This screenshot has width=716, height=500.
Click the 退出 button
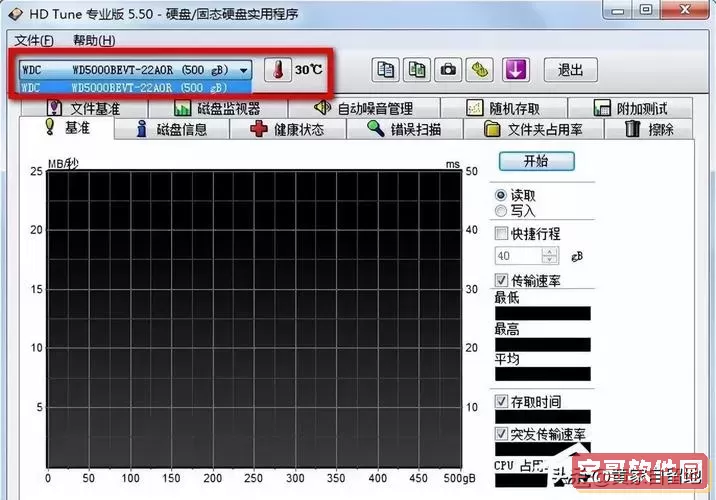pos(571,70)
